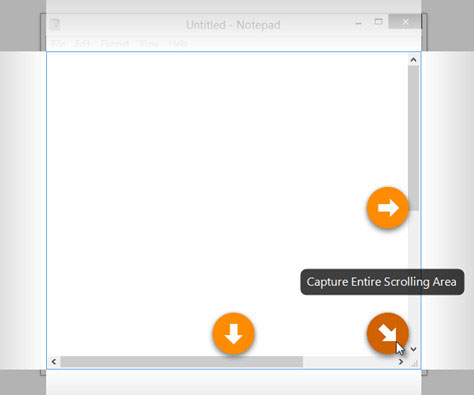Click horizontal scrollbar right arrow

(401, 362)
